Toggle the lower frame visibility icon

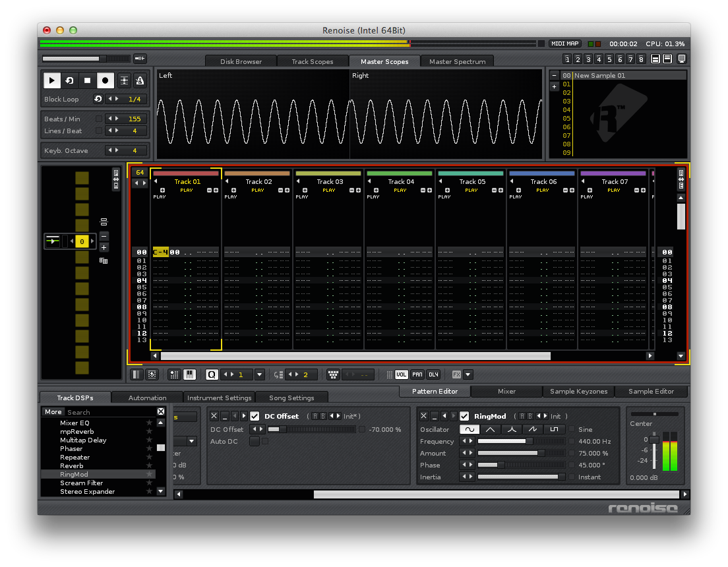point(667,59)
